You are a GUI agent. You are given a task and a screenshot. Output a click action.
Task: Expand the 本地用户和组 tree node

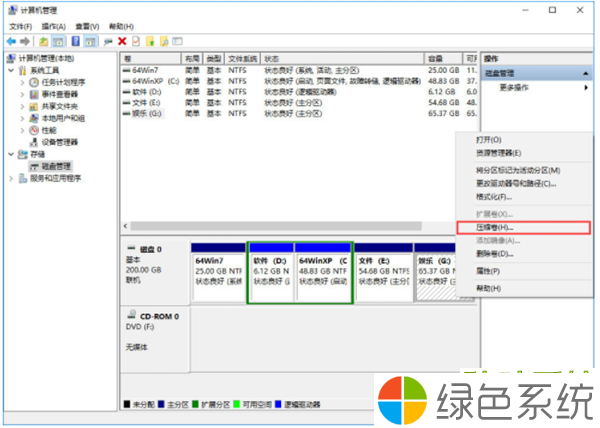point(22,118)
